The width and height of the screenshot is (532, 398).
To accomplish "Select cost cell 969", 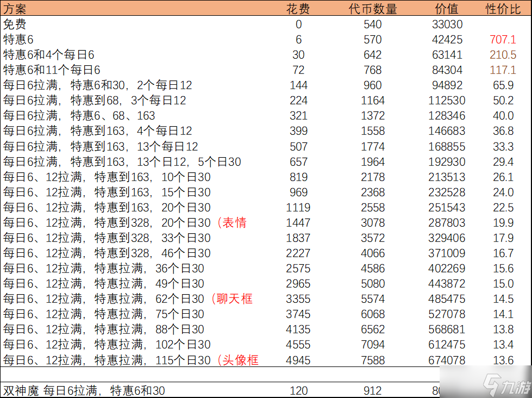I will [x=298, y=192].
